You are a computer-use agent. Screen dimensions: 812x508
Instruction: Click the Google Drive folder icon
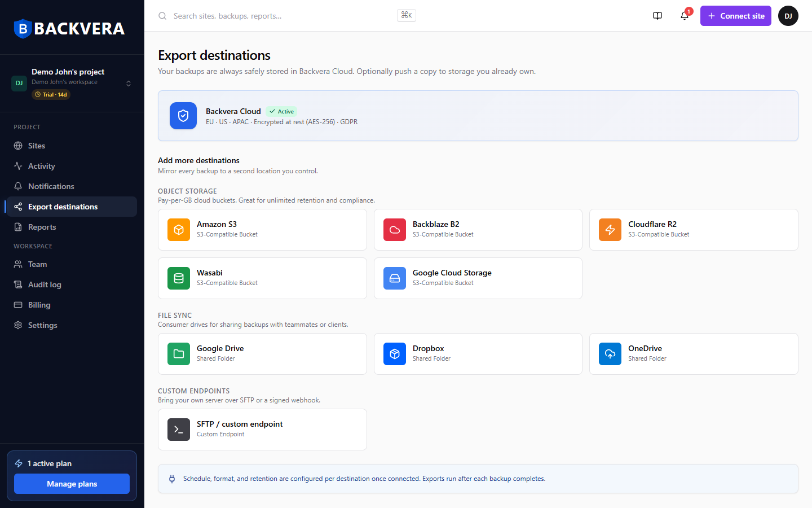[179, 354]
